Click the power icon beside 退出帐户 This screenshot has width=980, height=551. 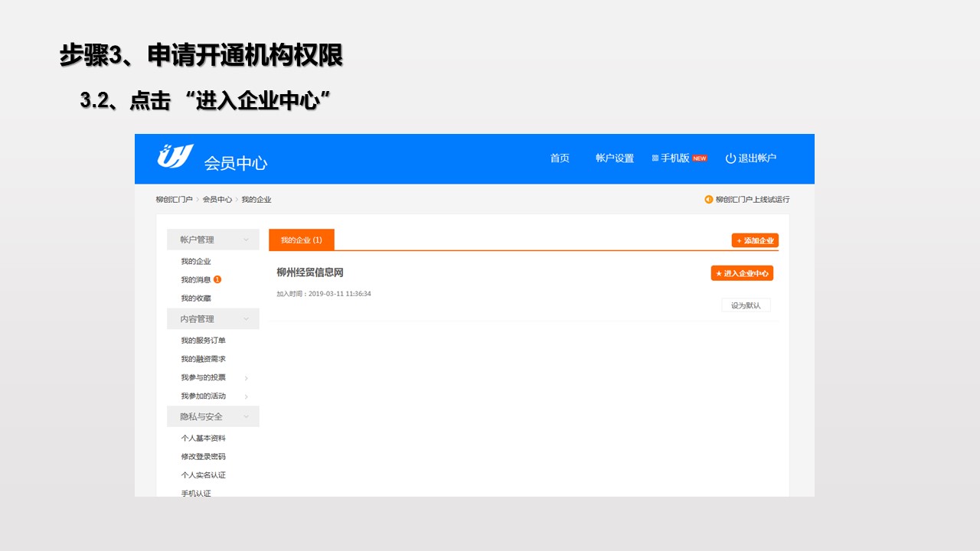point(730,158)
